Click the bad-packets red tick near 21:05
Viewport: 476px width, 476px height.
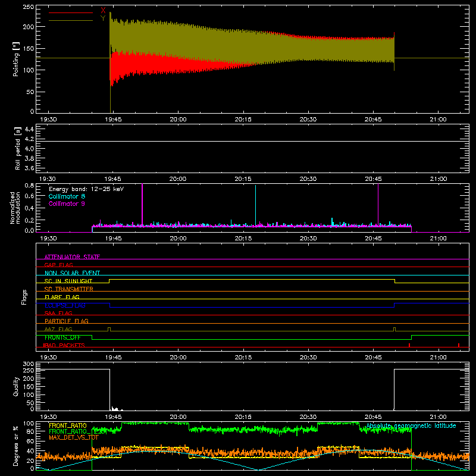(x=459, y=345)
